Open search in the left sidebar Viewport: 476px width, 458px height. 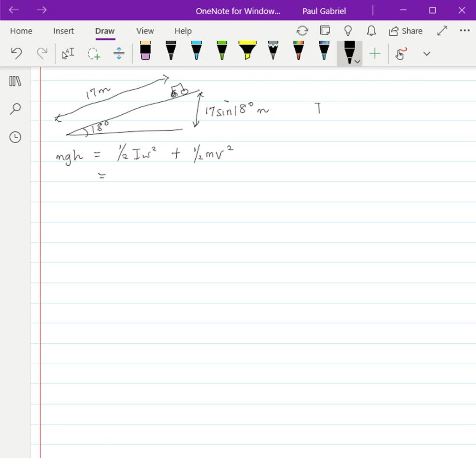pos(15,109)
